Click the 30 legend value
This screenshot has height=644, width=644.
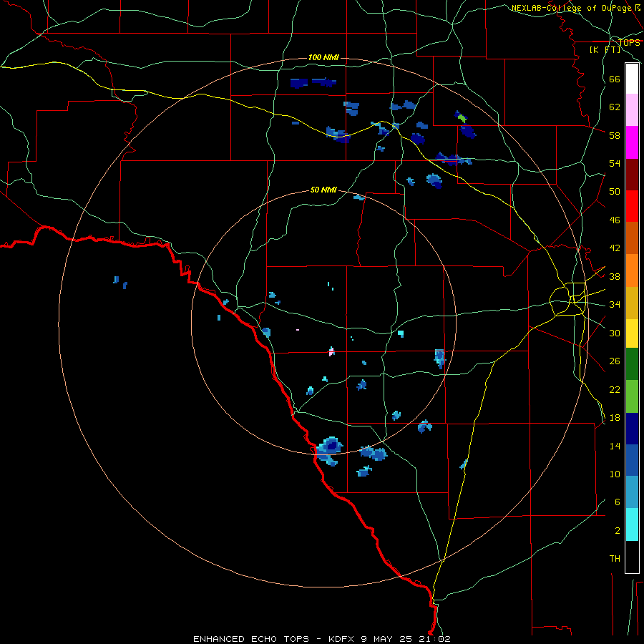point(615,333)
